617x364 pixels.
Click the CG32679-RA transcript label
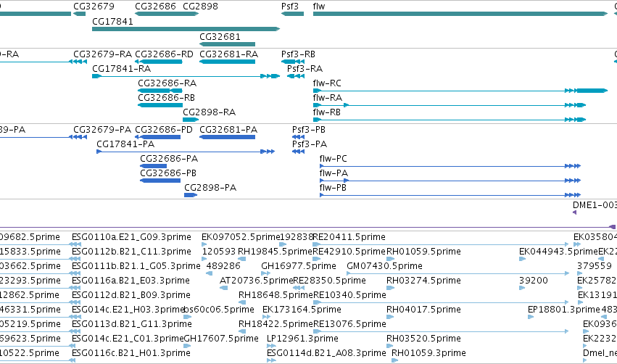click(x=103, y=54)
